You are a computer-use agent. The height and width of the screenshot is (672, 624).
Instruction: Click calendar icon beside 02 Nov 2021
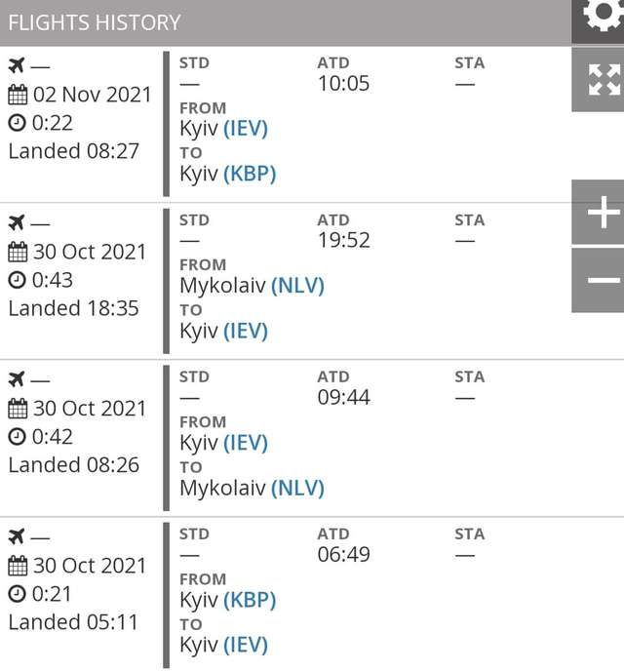(18, 95)
